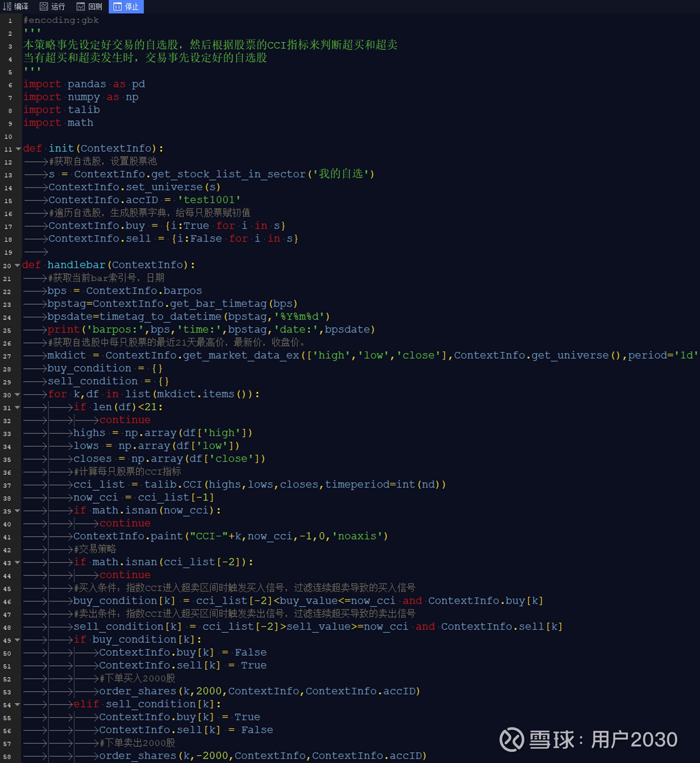Place cursor in the 'test1001' string

[209, 200]
